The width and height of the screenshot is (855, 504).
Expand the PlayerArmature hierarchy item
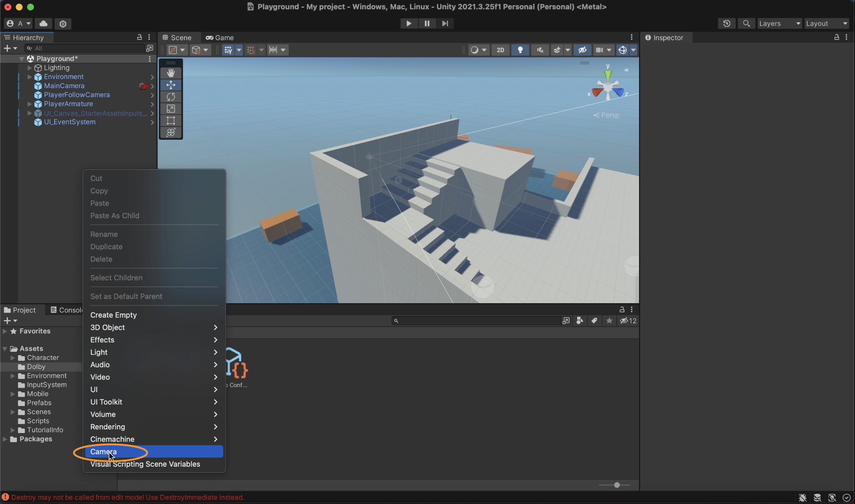coord(30,104)
